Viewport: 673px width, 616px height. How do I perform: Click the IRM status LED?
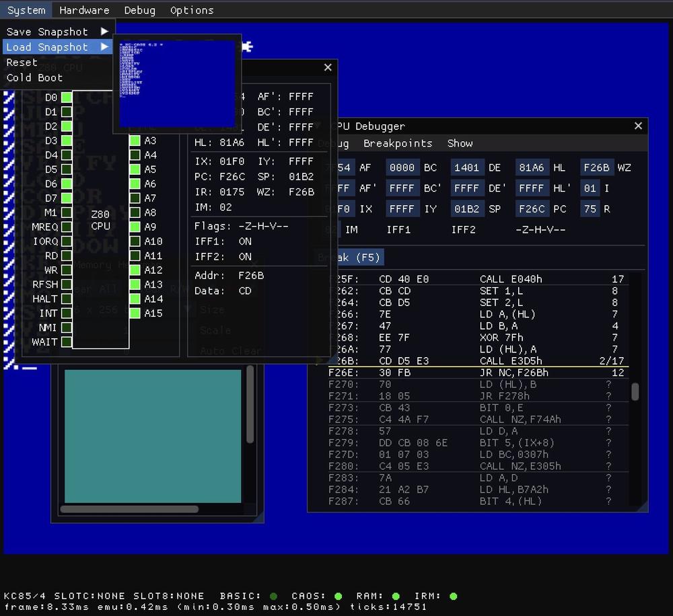pyautogui.click(x=453, y=596)
